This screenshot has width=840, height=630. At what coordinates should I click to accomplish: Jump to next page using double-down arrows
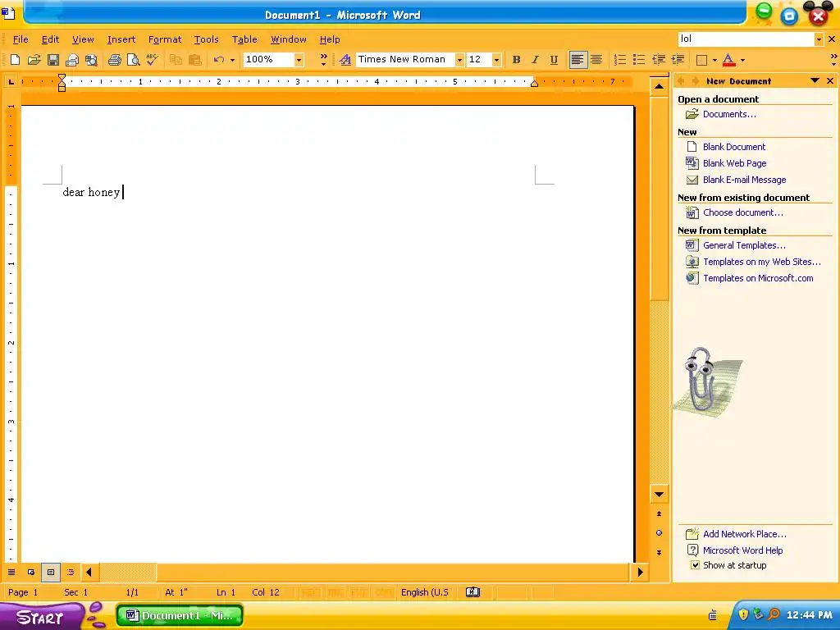[x=659, y=552]
